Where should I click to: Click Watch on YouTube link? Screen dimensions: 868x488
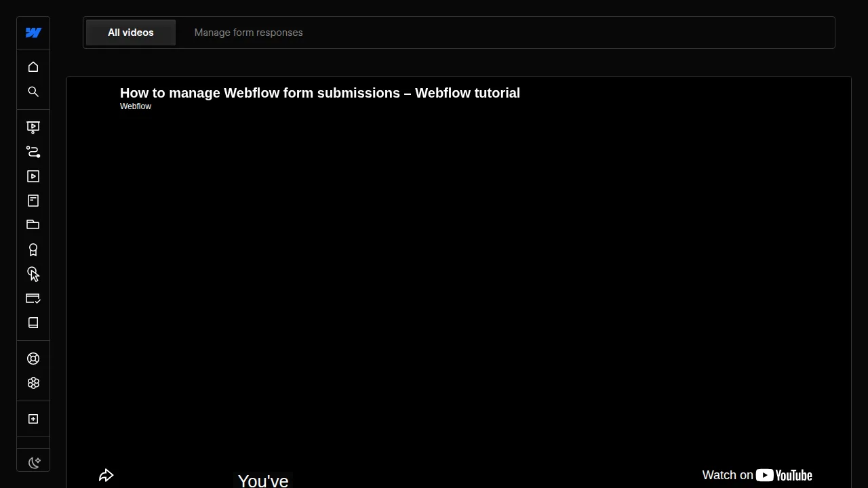(x=757, y=475)
